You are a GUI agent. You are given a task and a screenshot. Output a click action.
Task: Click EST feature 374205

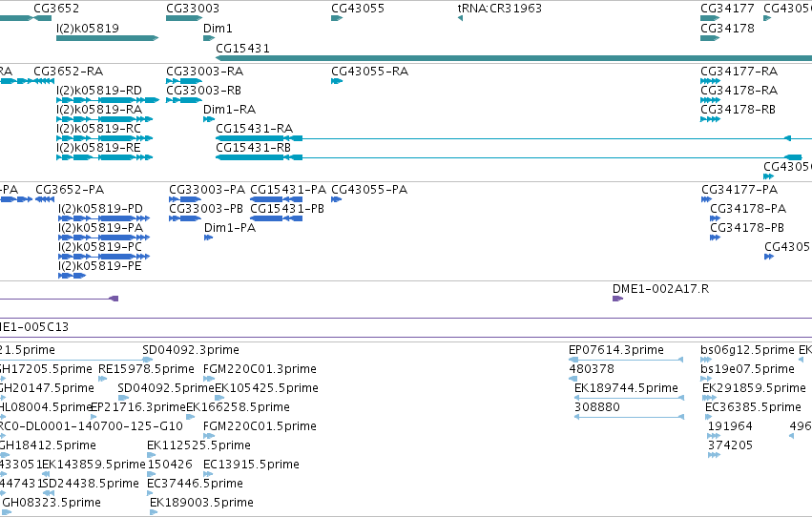(714, 455)
